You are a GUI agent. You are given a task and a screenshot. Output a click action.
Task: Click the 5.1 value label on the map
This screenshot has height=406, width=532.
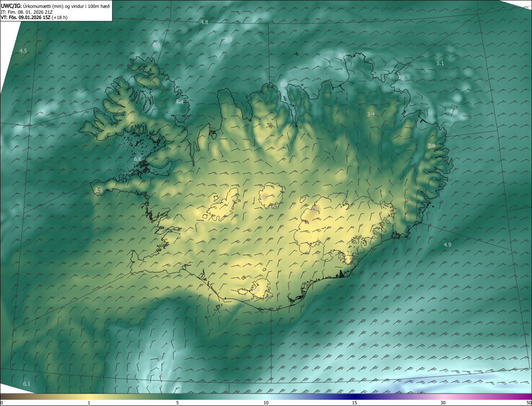point(440,63)
